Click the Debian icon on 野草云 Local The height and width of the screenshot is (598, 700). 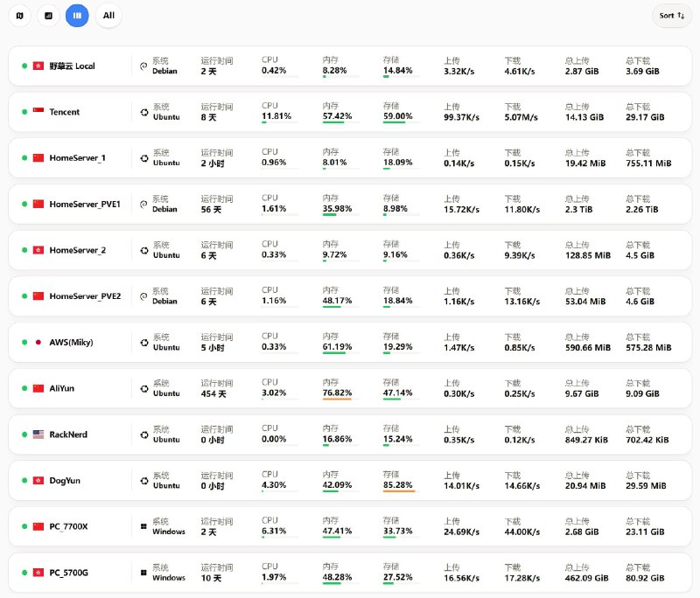(143, 66)
